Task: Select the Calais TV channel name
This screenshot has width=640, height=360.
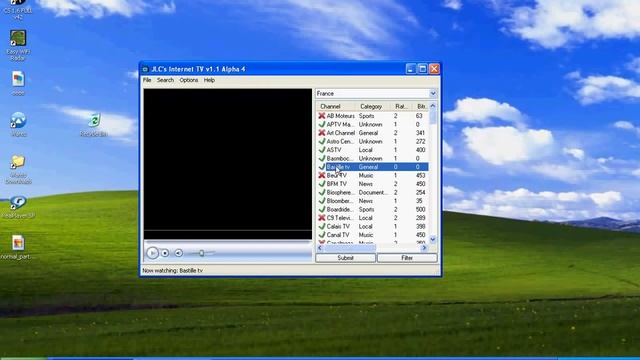Action: point(338,226)
